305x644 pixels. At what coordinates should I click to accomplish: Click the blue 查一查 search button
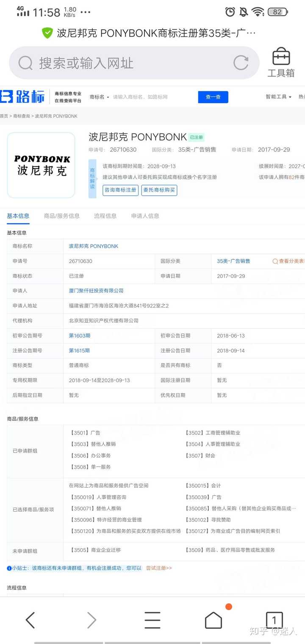pos(213,97)
